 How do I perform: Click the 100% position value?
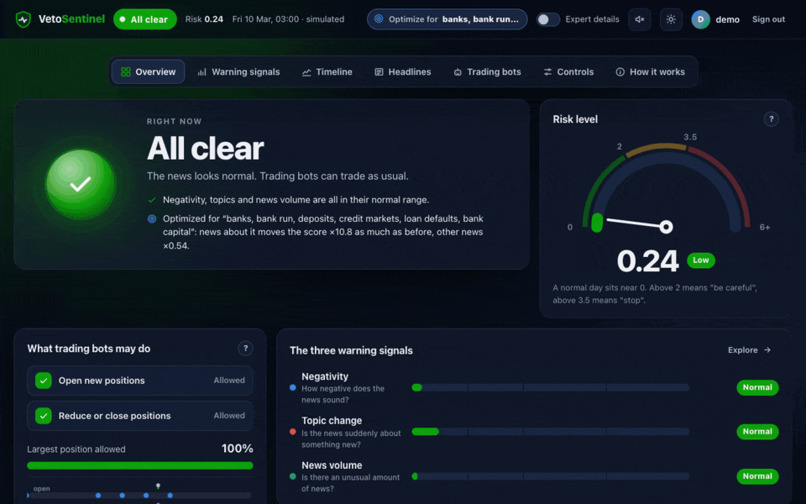[x=237, y=449]
